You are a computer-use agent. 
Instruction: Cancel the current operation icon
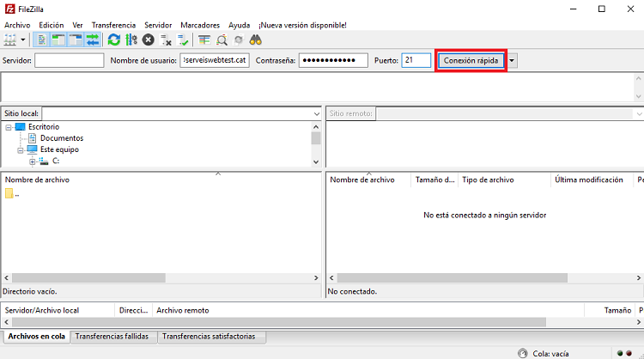149,40
